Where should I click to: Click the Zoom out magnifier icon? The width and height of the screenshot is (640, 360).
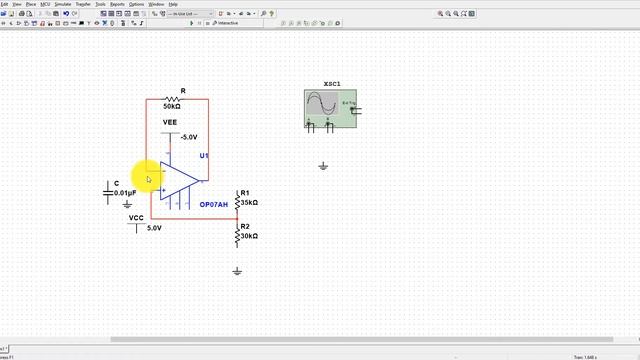coord(448,13)
